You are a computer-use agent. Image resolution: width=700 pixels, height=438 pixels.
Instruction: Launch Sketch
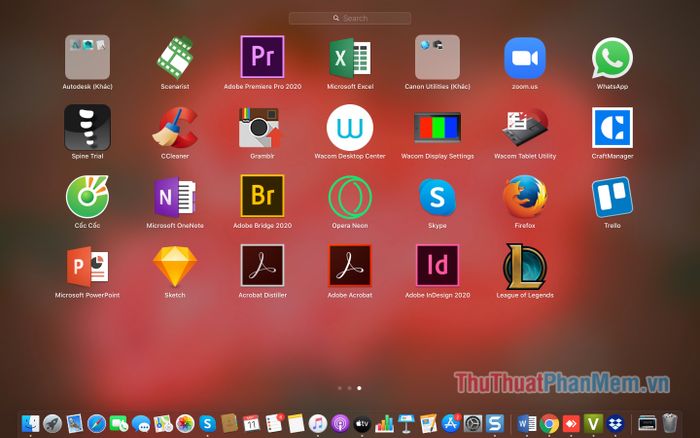point(175,266)
